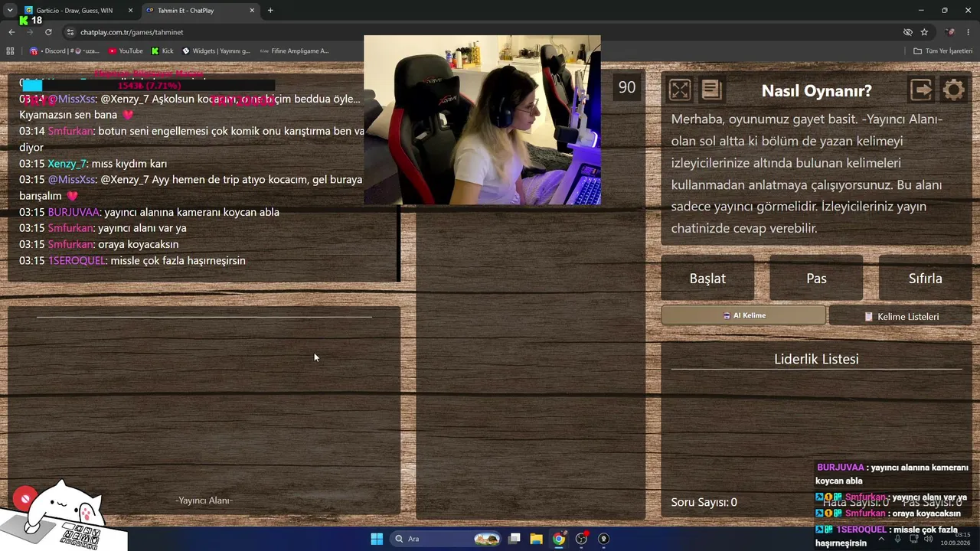The image size is (980, 551).
Task: Switch to Kelime Listeleri option
Action: pyautogui.click(x=900, y=316)
